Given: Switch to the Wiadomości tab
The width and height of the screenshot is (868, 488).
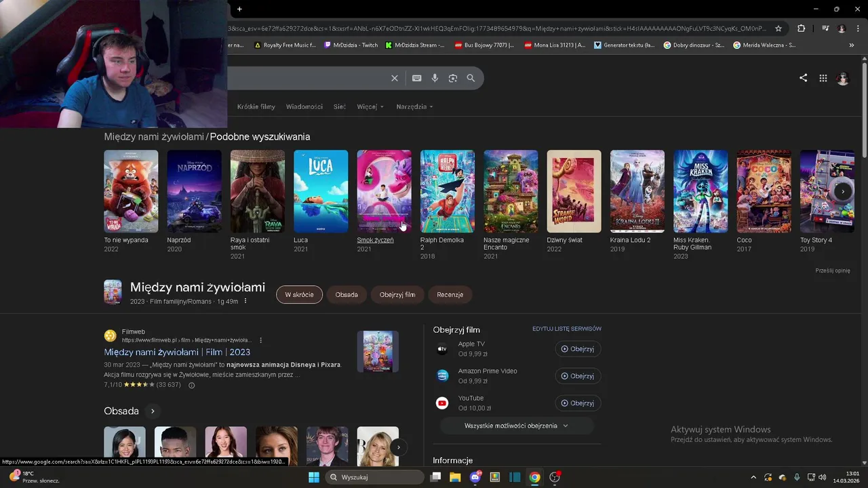Looking at the screenshot, I should 304,106.
